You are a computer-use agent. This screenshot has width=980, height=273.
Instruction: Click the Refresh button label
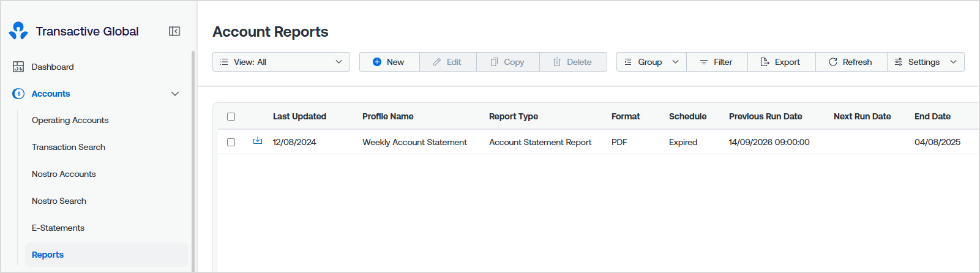857,62
